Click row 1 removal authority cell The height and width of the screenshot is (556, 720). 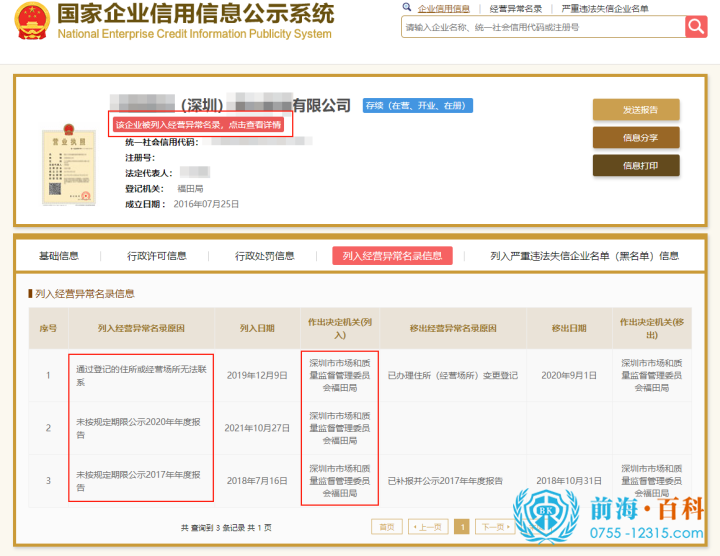(x=652, y=376)
